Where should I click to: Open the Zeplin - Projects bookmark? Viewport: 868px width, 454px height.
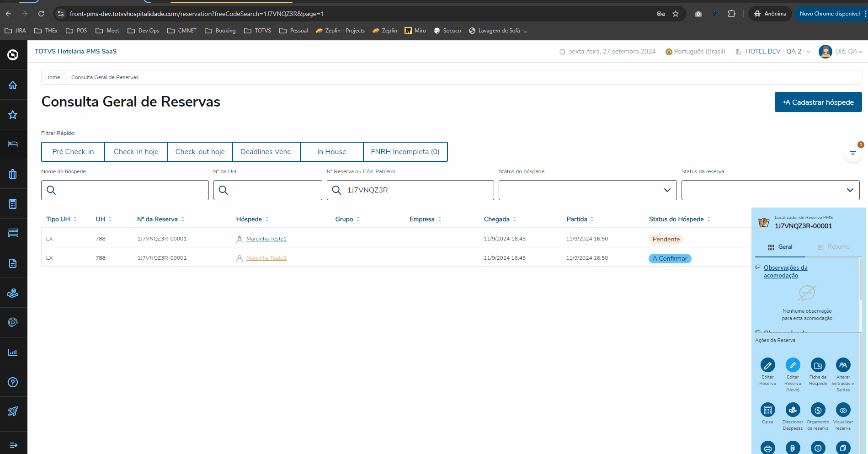pos(341,31)
